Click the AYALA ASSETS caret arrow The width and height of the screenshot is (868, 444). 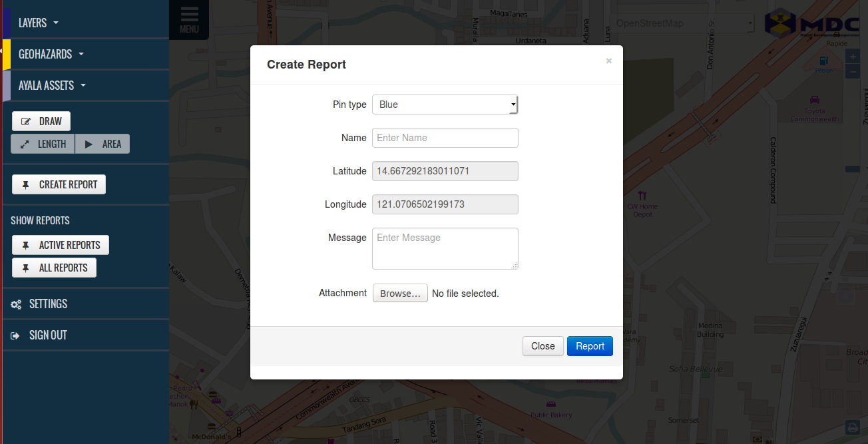(x=83, y=86)
